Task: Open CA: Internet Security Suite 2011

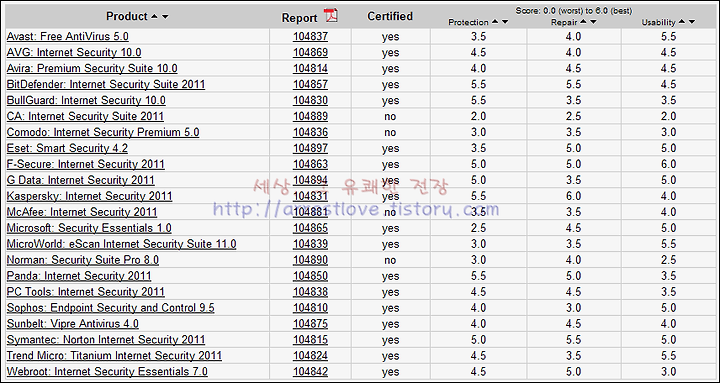Action: (x=85, y=116)
